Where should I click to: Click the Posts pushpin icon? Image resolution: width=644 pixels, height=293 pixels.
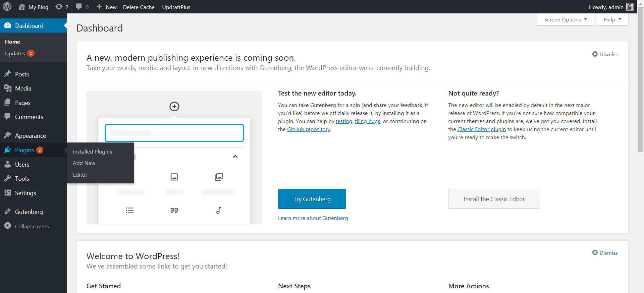click(8, 74)
